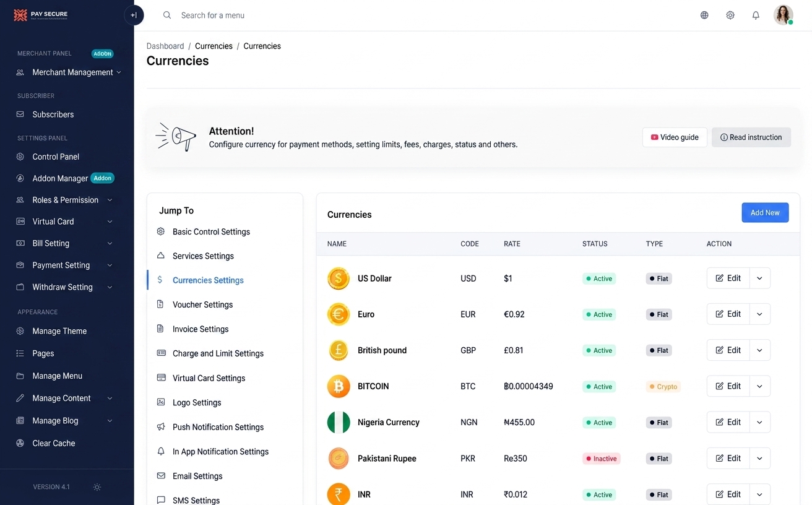Click the Add New currency button
This screenshot has width=812, height=505.
click(x=765, y=213)
